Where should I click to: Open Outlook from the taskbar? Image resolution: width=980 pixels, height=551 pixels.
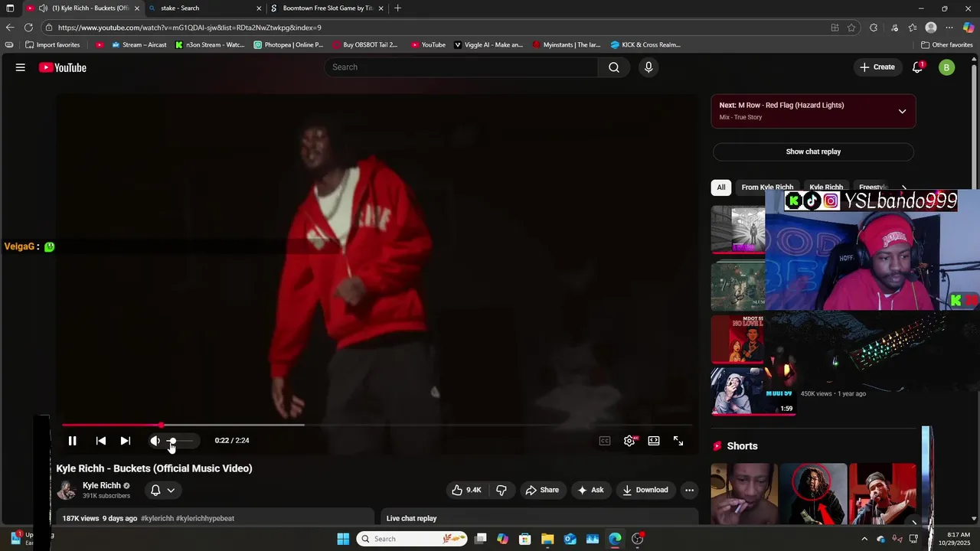(x=570, y=539)
